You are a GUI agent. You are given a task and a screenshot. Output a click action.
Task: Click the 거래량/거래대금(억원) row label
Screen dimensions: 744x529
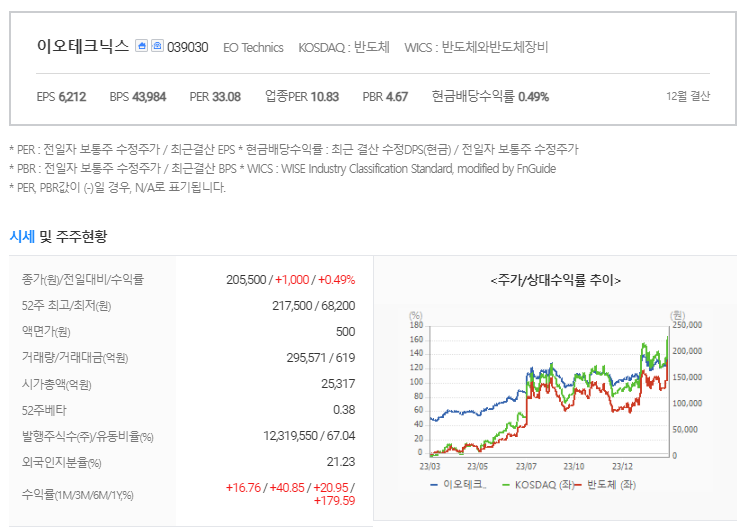click(x=75, y=358)
